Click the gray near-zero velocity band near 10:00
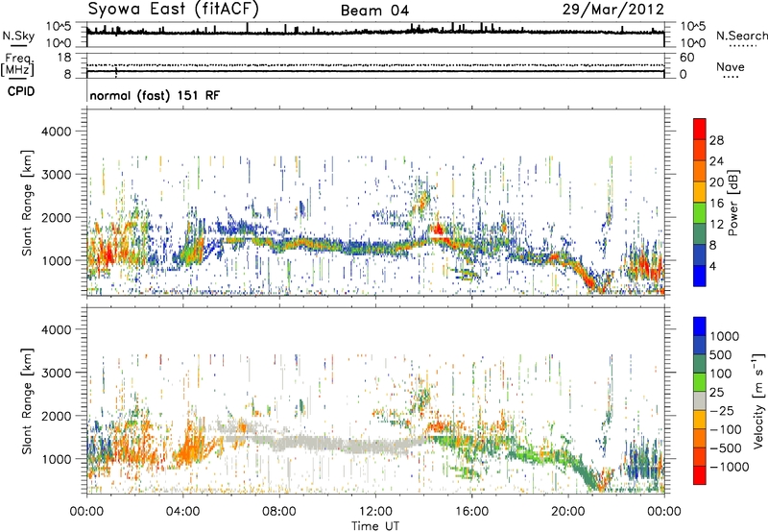 click(x=327, y=443)
